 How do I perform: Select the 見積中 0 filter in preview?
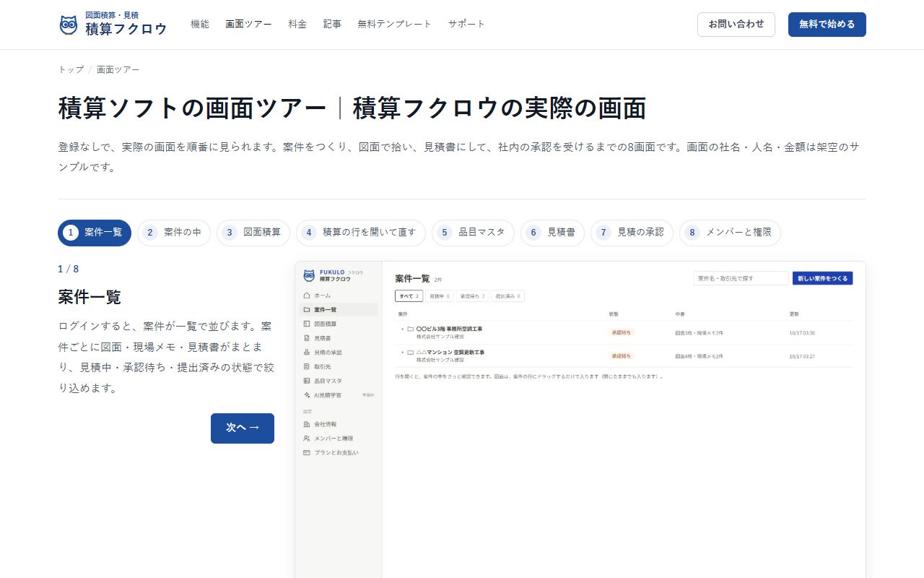click(x=439, y=296)
